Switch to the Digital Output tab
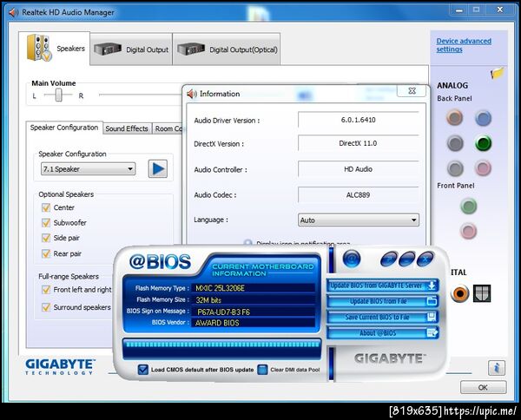Viewport: 521px width, 420px height. (x=131, y=49)
